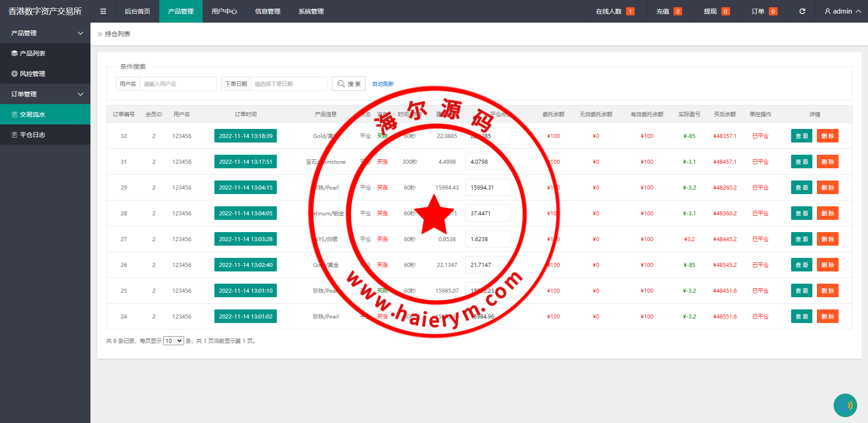Click the risk control gear icon
This screenshot has height=423, width=868.
[x=14, y=74]
